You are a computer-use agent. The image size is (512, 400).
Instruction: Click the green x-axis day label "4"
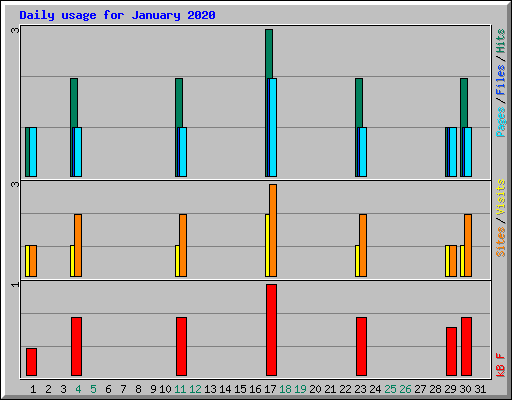[x=78, y=389]
